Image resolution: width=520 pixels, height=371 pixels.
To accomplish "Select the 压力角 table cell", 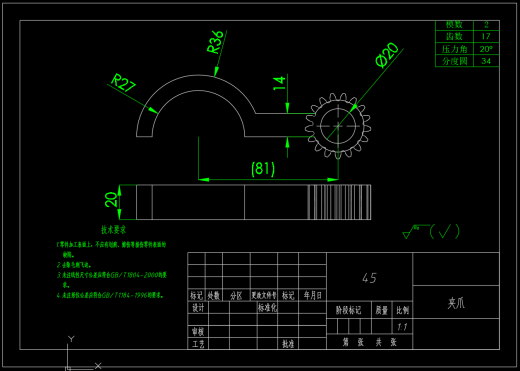I will tap(454, 49).
